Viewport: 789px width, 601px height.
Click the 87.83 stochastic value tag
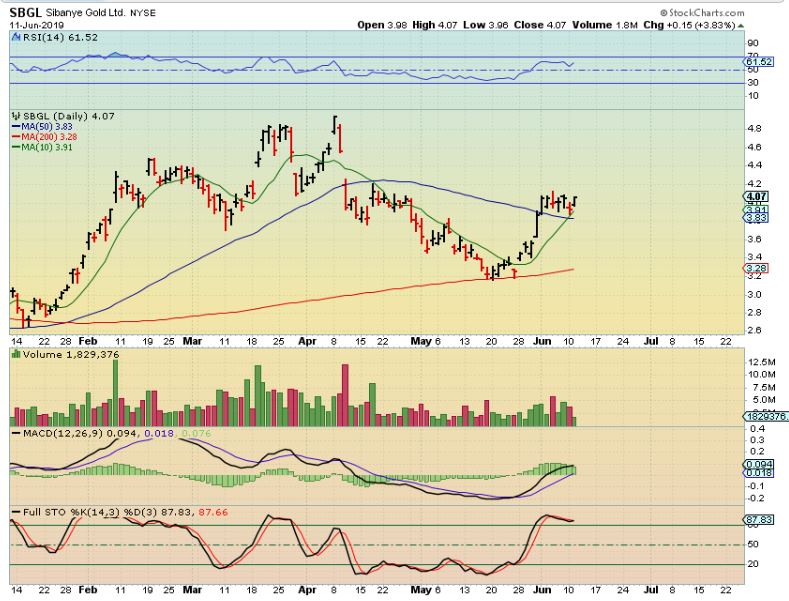point(758,520)
